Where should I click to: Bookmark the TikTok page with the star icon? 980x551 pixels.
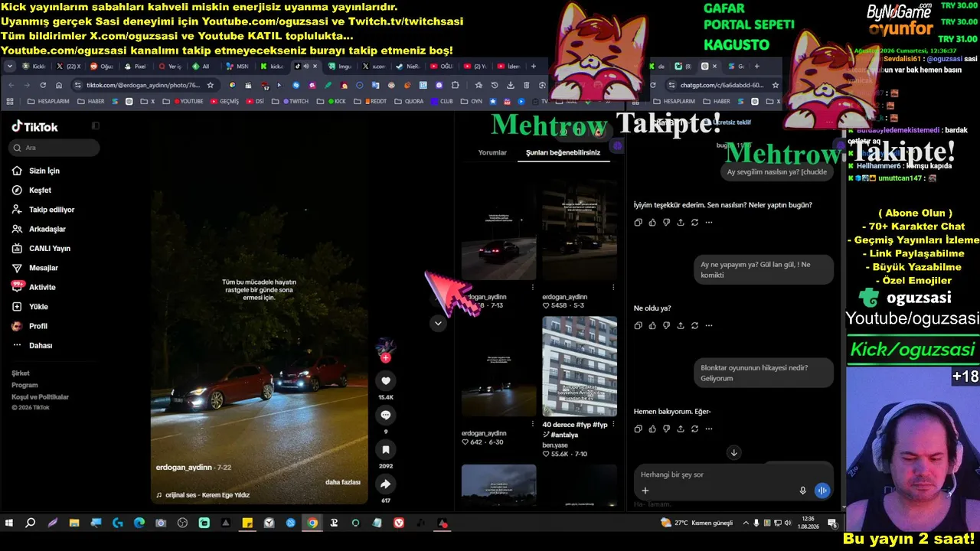tap(211, 85)
